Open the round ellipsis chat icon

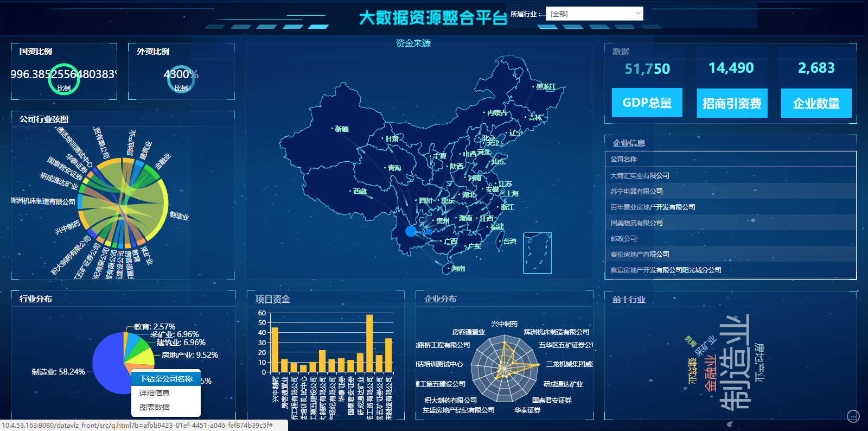pyautogui.click(x=853, y=416)
